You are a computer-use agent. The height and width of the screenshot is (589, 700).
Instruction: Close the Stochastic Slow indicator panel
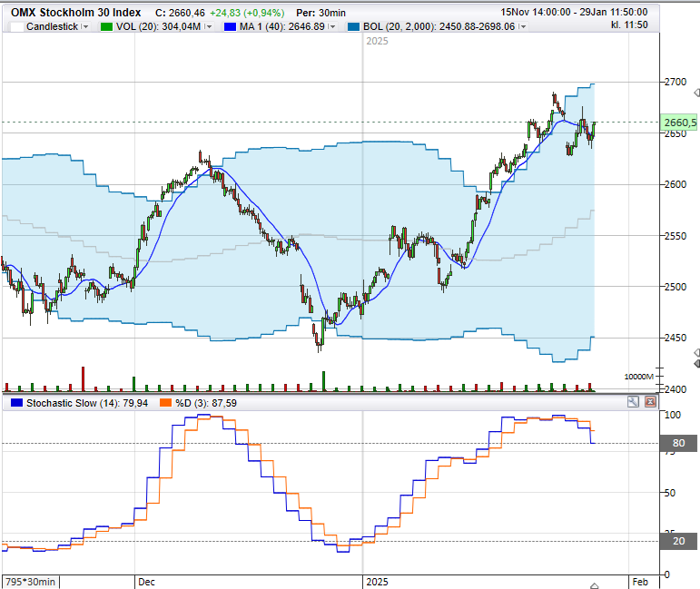pos(650,401)
